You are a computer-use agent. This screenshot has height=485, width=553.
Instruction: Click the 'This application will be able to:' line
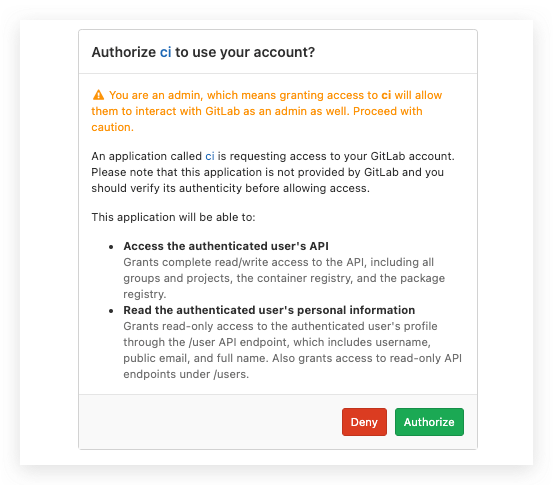[173, 217]
